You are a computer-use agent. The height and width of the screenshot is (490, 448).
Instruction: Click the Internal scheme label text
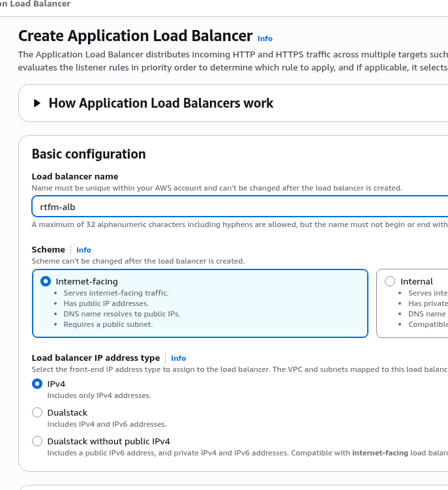click(417, 281)
